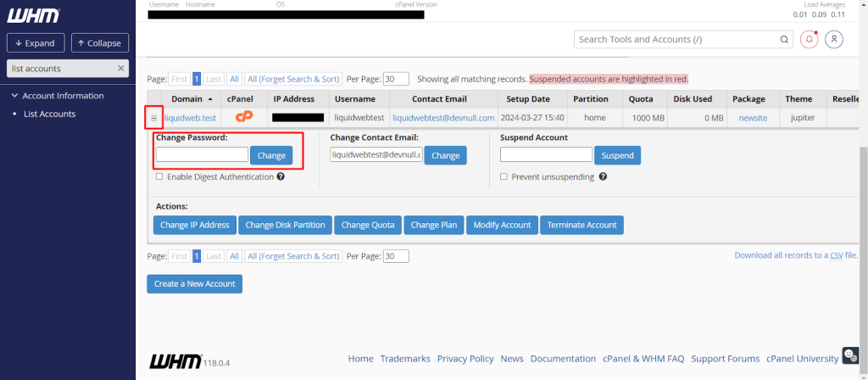The width and height of the screenshot is (868, 380).
Task: Click Prevent unsuspending help question icon
Action: tap(603, 176)
